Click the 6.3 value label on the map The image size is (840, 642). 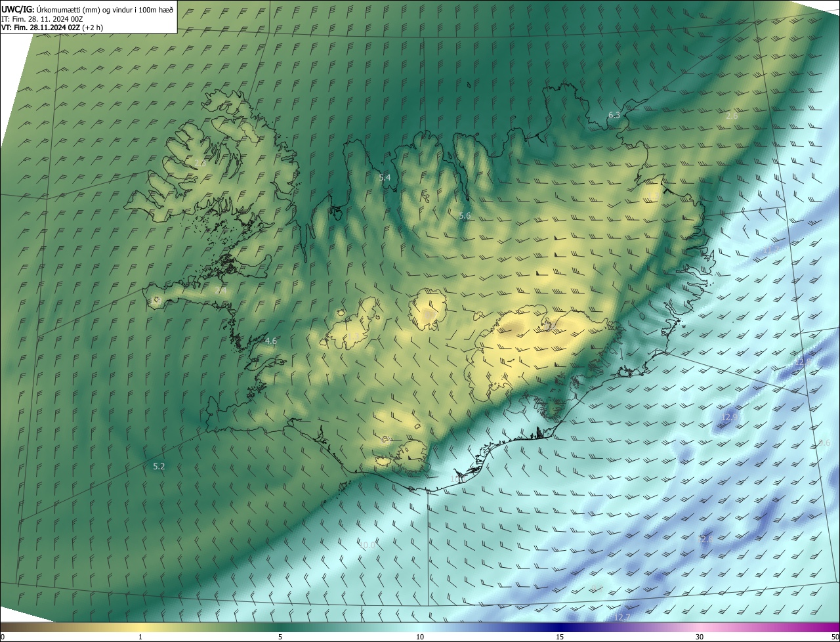[x=614, y=115]
